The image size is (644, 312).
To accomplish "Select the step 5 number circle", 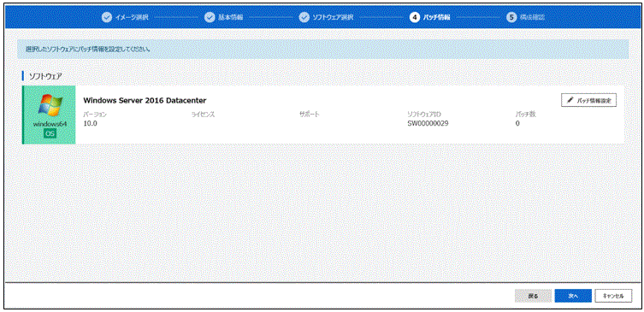I will [511, 17].
